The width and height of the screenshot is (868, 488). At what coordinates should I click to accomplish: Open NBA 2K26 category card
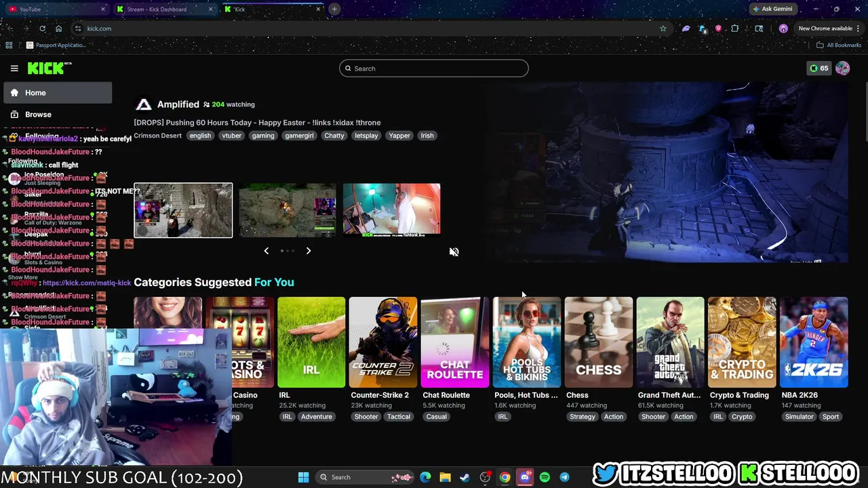point(814,342)
